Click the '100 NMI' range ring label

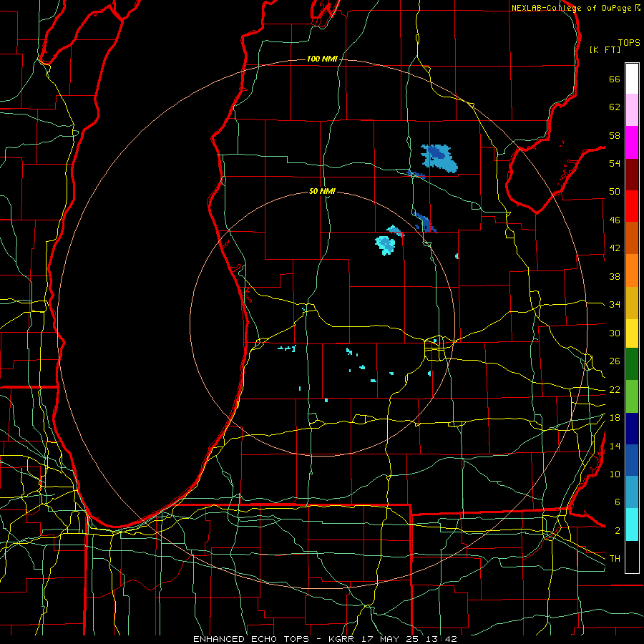(x=322, y=59)
